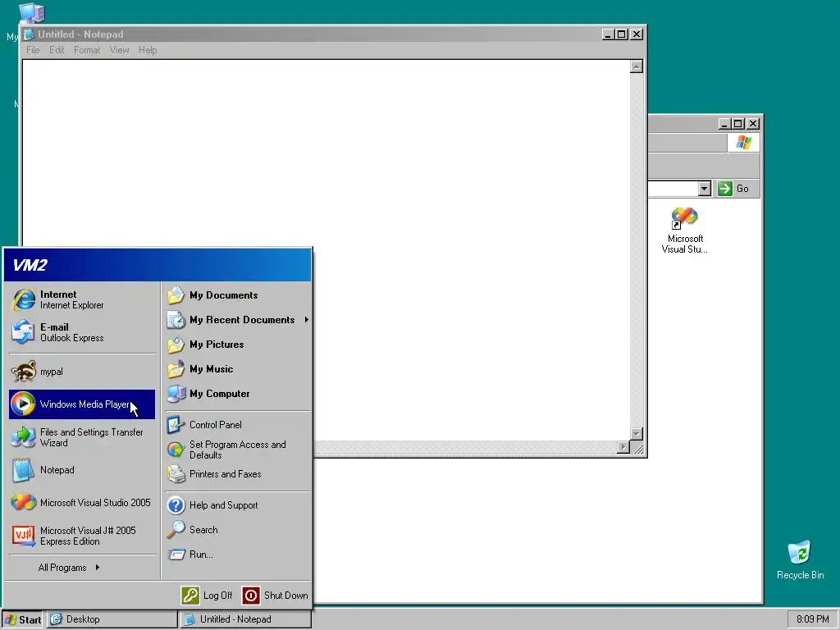Click Notepad's vertical scrollbar down arrow
This screenshot has width=840, height=630.
click(637, 434)
